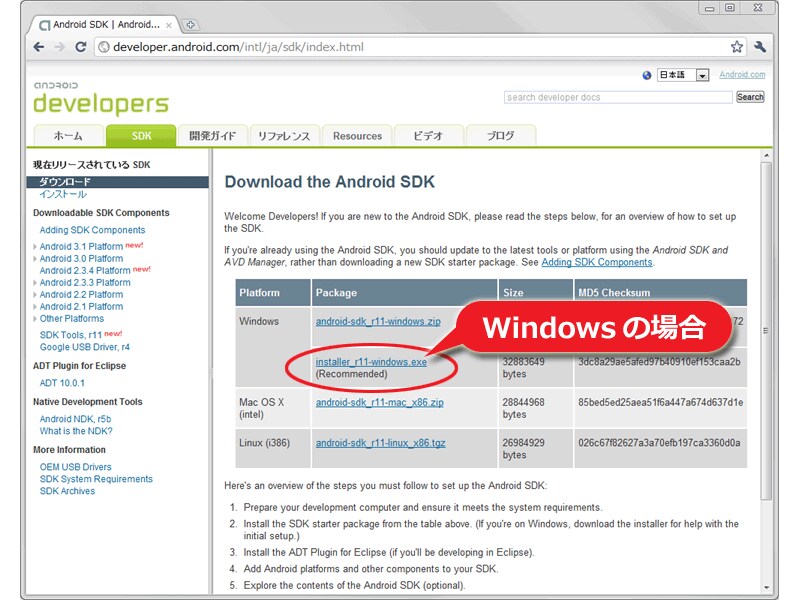This screenshot has width=800, height=600.
Task: Go back with the browser back arrow
Action: 39,47
